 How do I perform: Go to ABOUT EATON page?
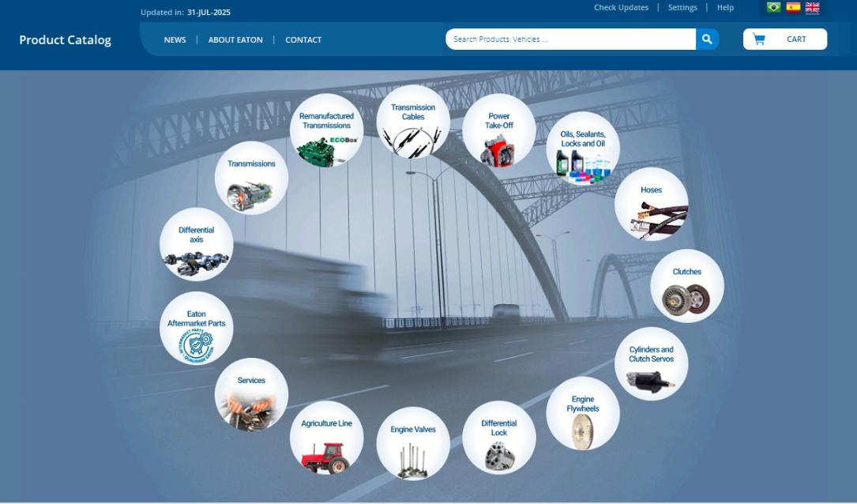(235, 40)
